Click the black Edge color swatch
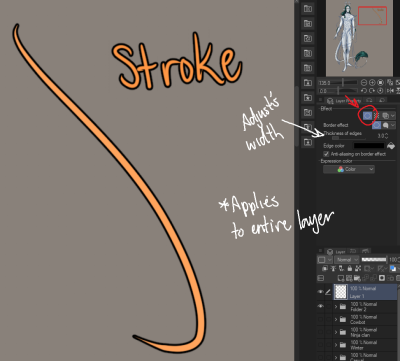400x361 pixels. click(x=369, y=146)
